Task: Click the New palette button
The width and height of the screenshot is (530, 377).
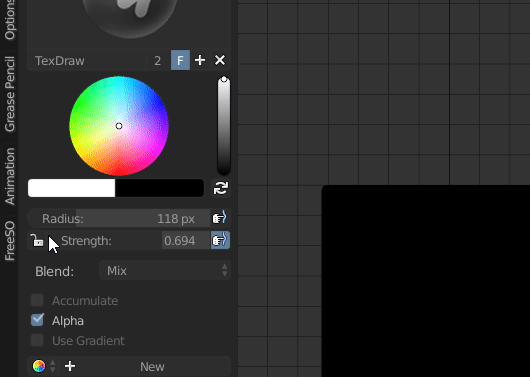Action: pos(152,367)
